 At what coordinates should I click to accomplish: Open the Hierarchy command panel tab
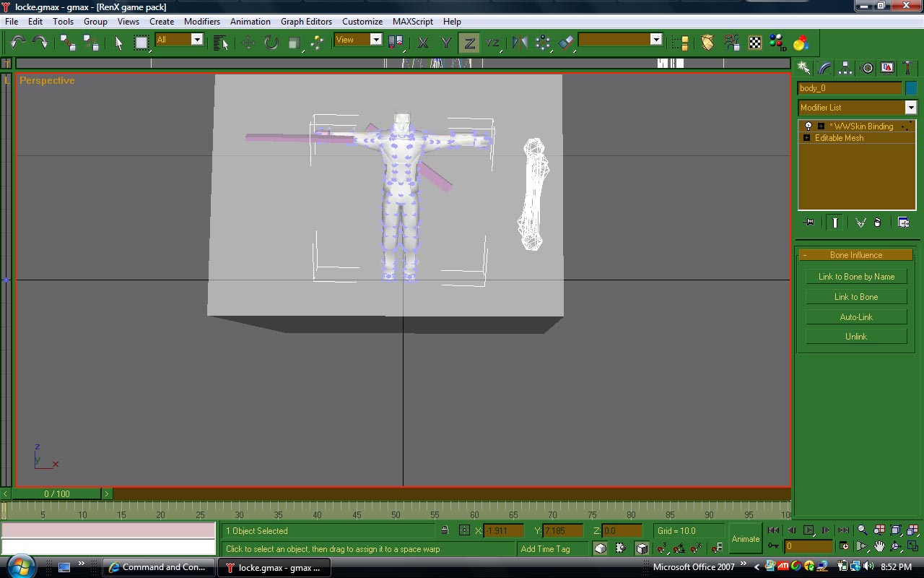845,68
